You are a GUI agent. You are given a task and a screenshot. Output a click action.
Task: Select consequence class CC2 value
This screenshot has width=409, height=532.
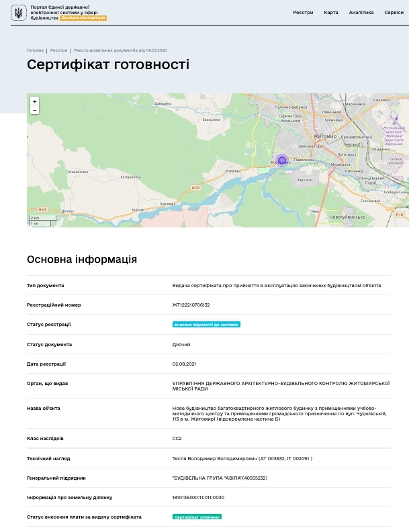(177, 439)
